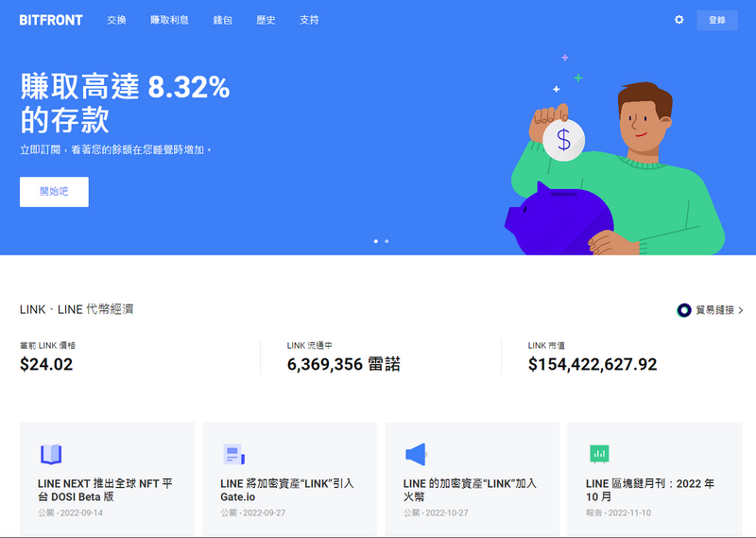Open the 賺取利息 menu item
The height and width of the screenshot is (538, 756).
[169, 20]
